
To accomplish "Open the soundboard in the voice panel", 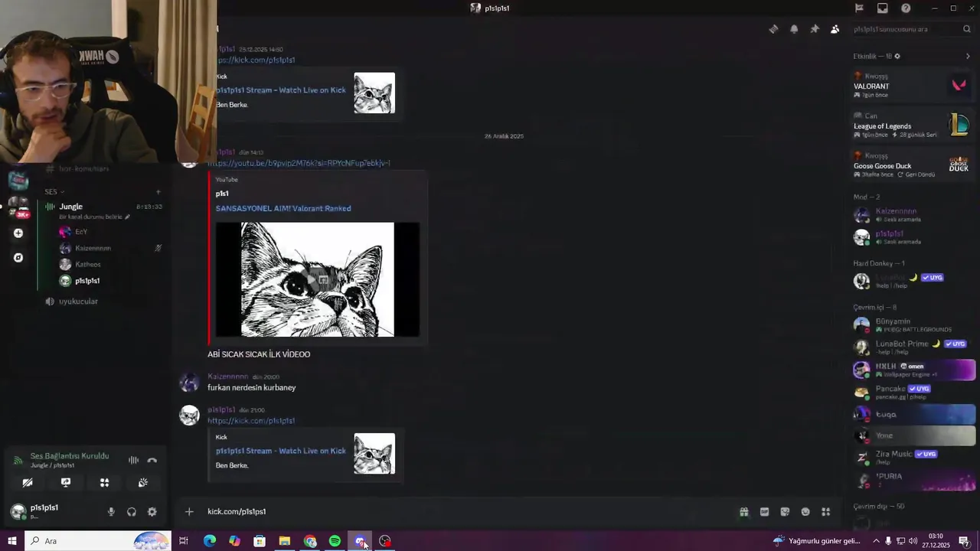I will pos(142,483).
